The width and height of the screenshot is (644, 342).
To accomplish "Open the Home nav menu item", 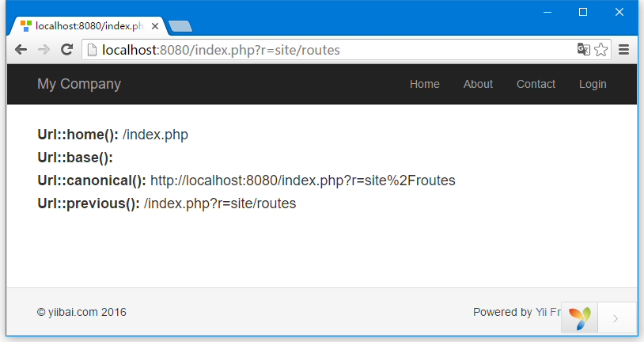I will pos(425,84).
